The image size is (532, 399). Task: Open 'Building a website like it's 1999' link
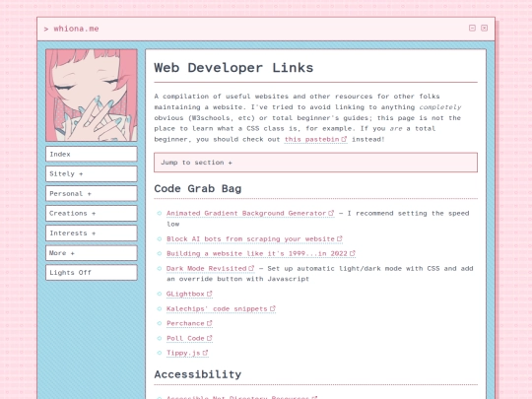pyautogui.click(x=260, y=253)
